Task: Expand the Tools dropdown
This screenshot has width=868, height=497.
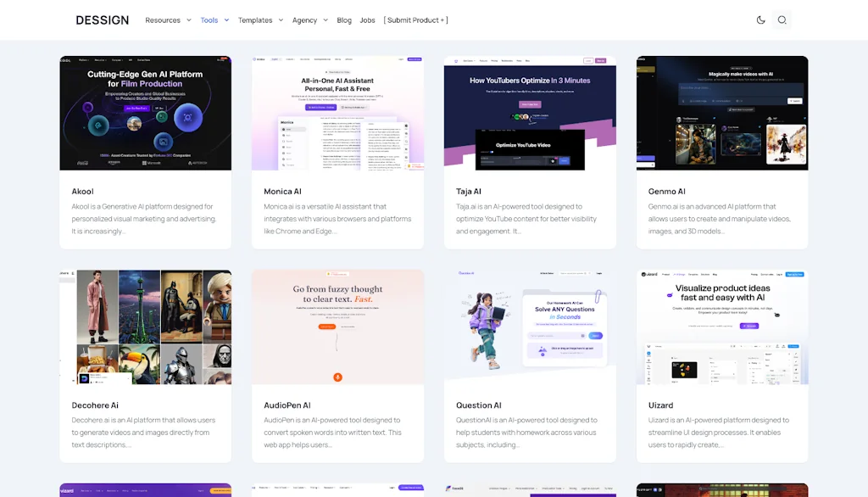Action: (x=210, y=20)
